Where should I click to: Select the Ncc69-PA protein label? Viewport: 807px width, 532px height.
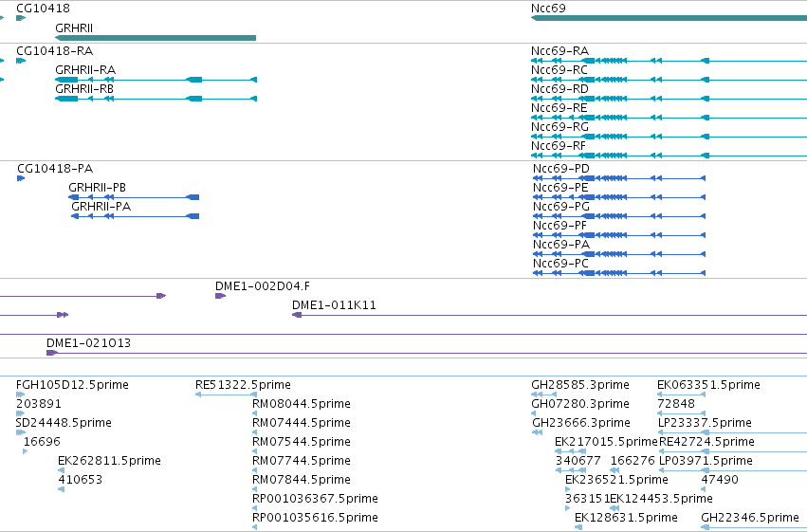click(x=561, y=245)
